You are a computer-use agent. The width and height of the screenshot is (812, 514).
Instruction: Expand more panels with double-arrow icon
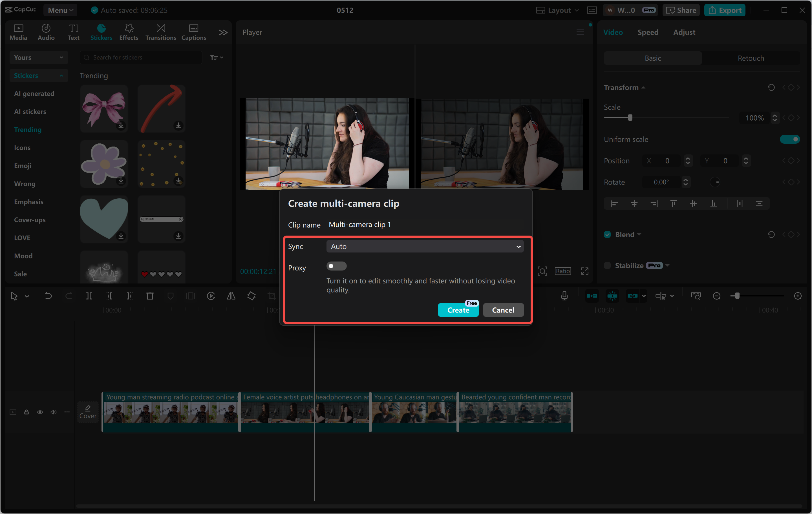[x=223, y=32]
